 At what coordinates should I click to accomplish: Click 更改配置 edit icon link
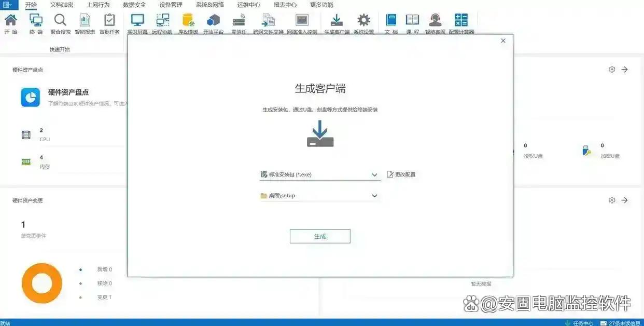click(x=401, y=174)
